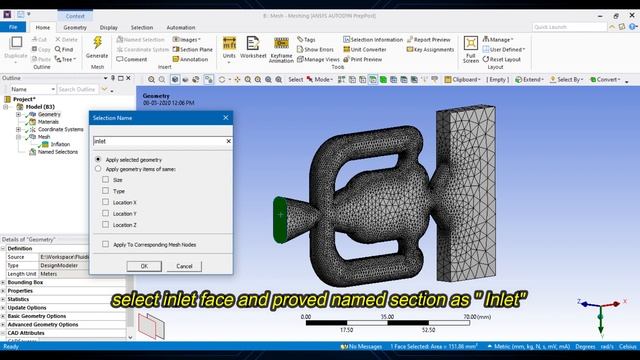Screen dimensions: 640x360
Task: Open the Extend dropdown
Action: (529, 80)
